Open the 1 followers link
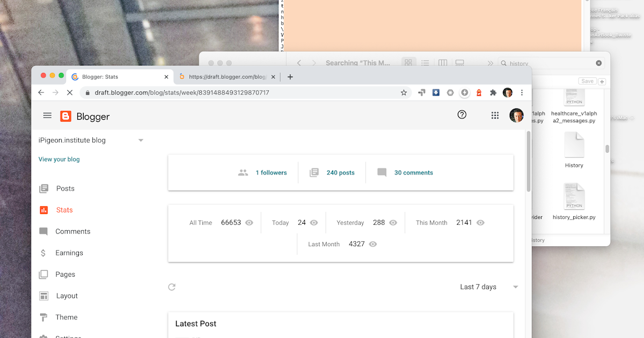This screenshot has width=644, height=338. click(271, 173)
